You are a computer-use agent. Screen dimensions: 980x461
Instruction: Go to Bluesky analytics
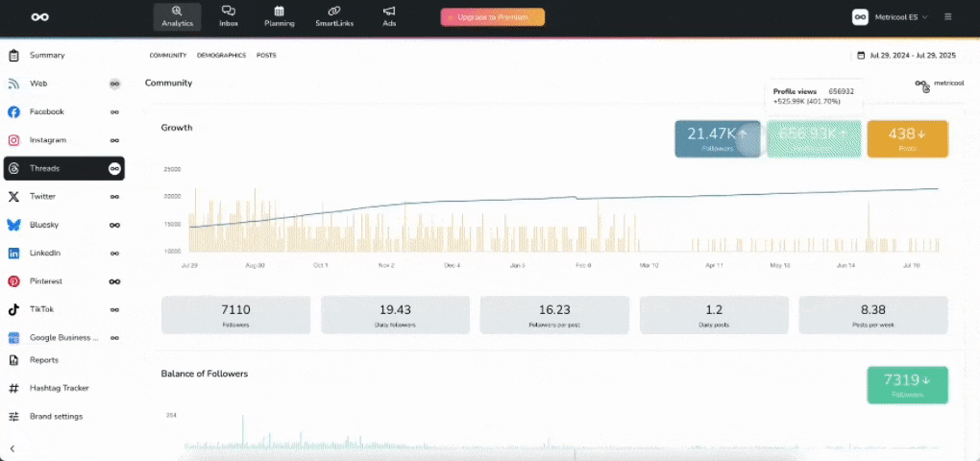point(45,225)
